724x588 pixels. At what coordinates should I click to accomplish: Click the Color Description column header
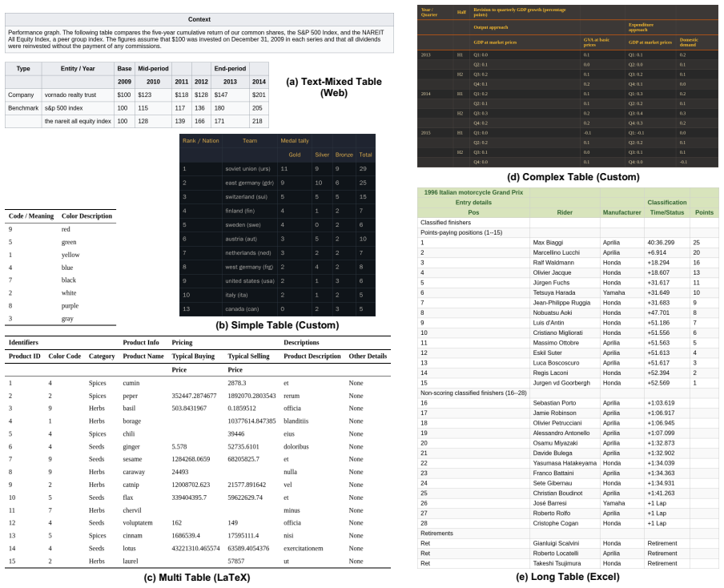point(86,216)
